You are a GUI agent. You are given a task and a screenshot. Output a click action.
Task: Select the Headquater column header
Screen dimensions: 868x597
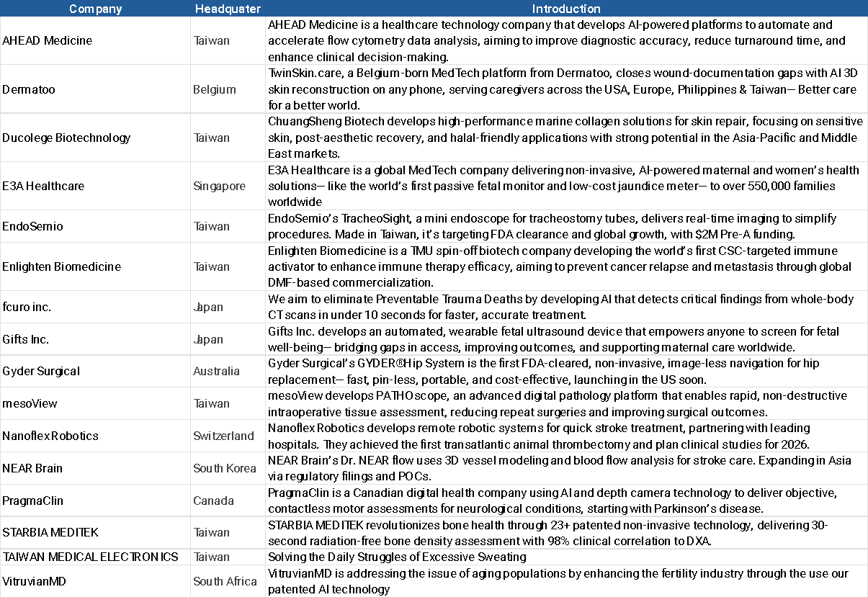click(228, 9)
